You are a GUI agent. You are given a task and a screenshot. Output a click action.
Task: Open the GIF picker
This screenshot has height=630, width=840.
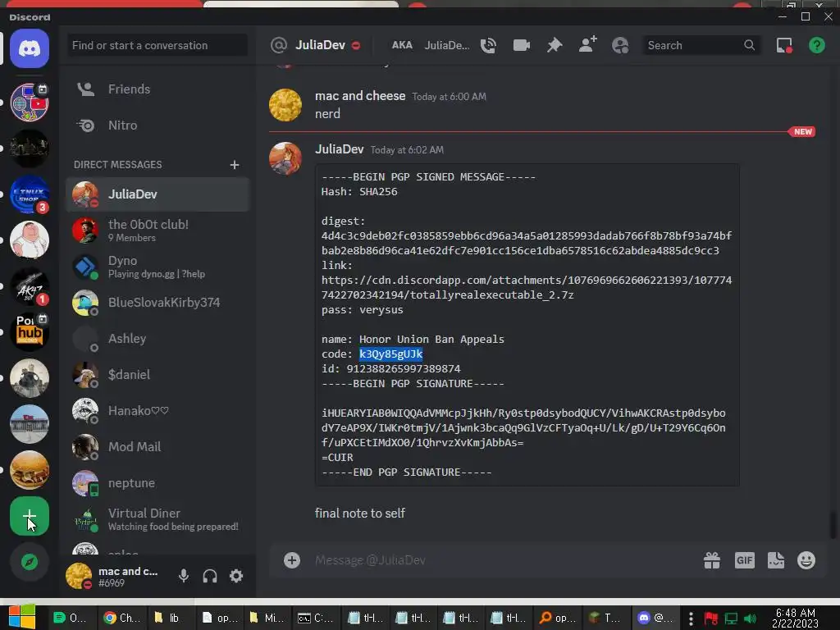[745, 560]
